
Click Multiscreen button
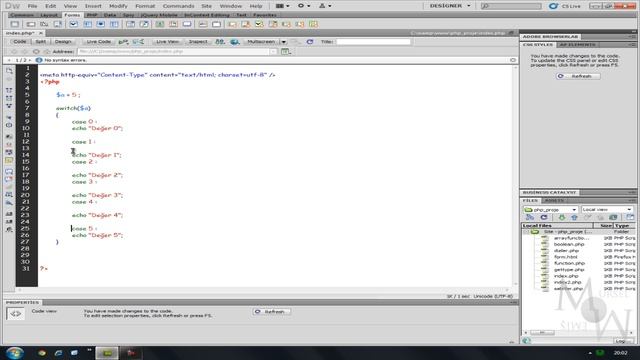click(x=261, y=42)
